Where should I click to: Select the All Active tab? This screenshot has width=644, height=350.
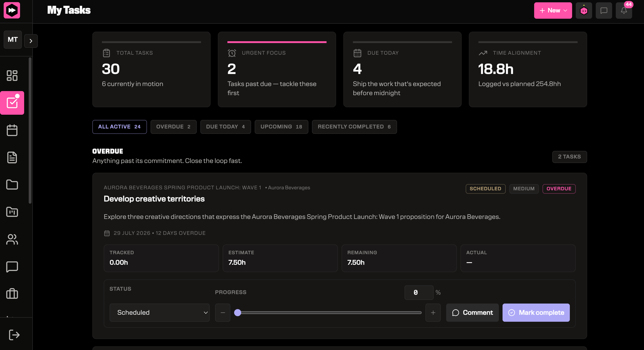(x=119, y=127)
